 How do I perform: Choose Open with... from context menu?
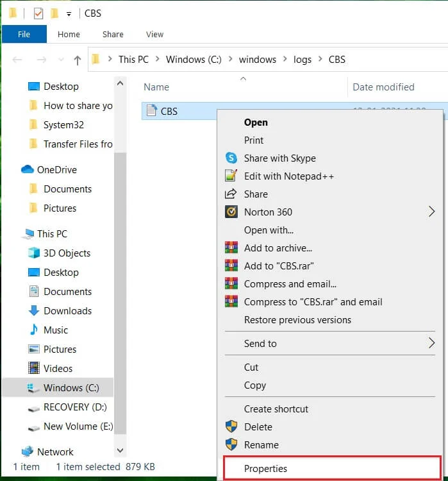[x=330, y=230]
